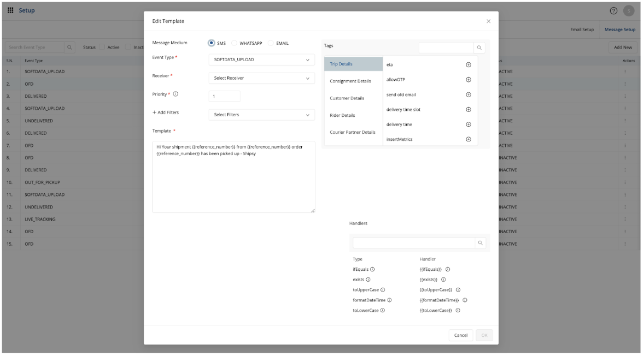This screenshot has width=644, height=356.
Task: Click the Handlers search magnifier icon
Action: coord(480,243)
